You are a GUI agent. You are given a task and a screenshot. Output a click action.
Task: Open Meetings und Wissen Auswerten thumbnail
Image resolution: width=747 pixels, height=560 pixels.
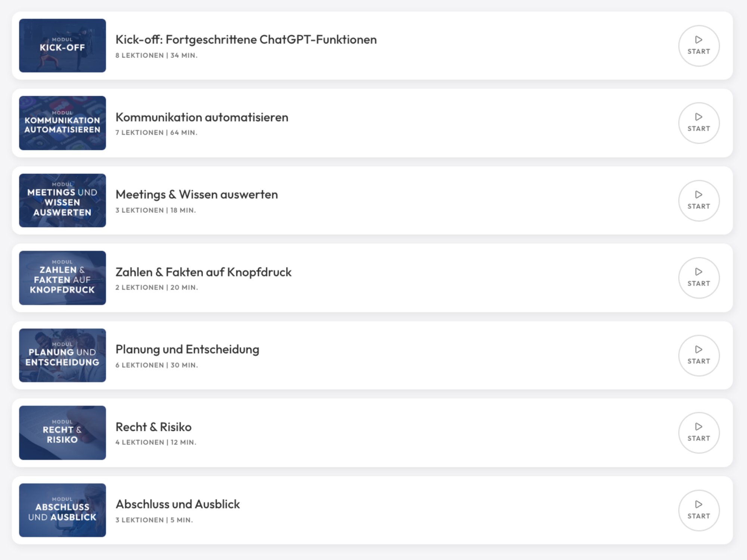[62, 200]
